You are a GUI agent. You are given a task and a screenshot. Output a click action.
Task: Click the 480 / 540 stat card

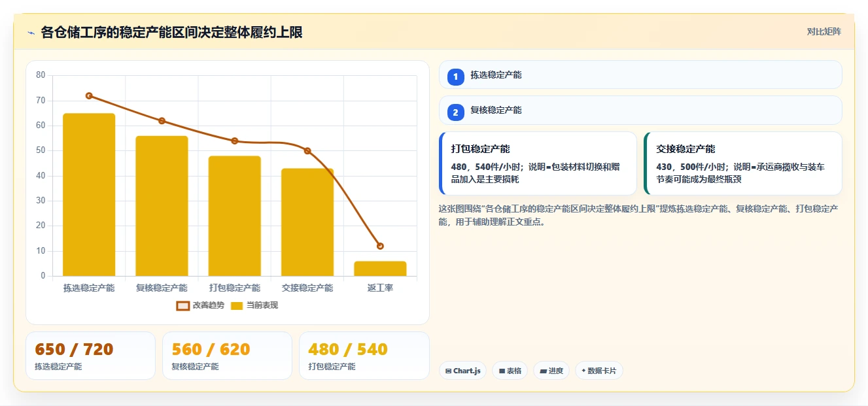[364, 356]
